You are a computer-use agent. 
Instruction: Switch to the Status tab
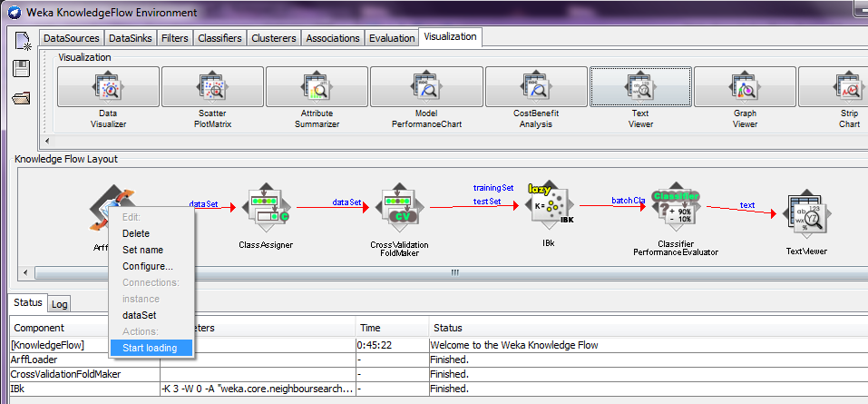(x=28, y=302)
